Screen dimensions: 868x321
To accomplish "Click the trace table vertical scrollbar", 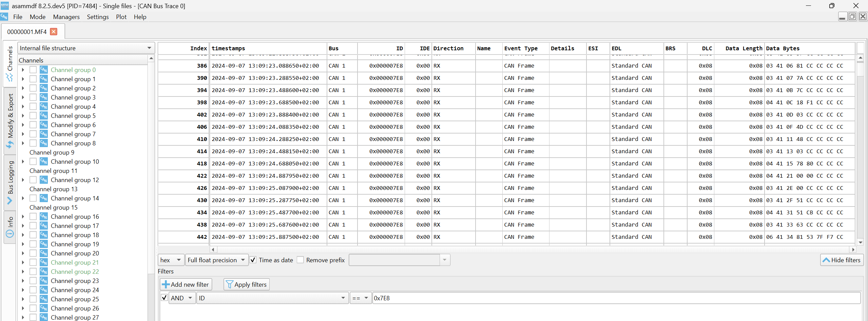I will point(860,149).
